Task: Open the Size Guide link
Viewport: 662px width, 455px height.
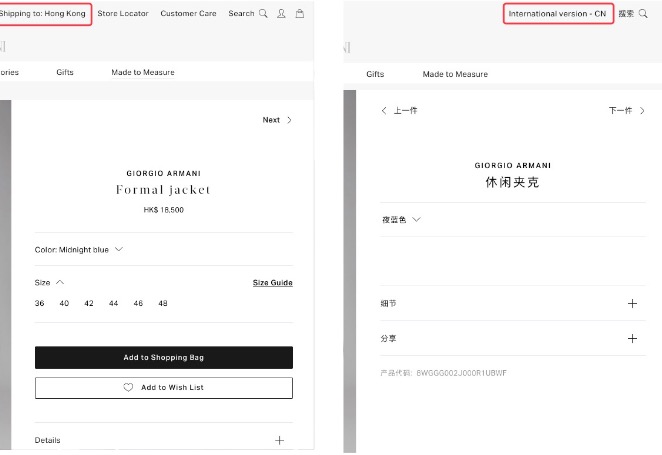Action: tap(273, 282)
